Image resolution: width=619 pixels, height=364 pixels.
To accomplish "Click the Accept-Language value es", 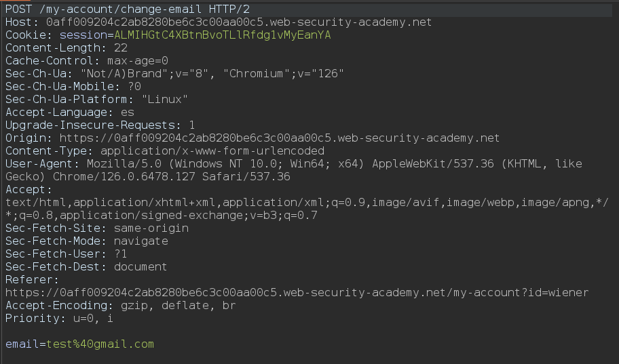I will click(128, 113).
